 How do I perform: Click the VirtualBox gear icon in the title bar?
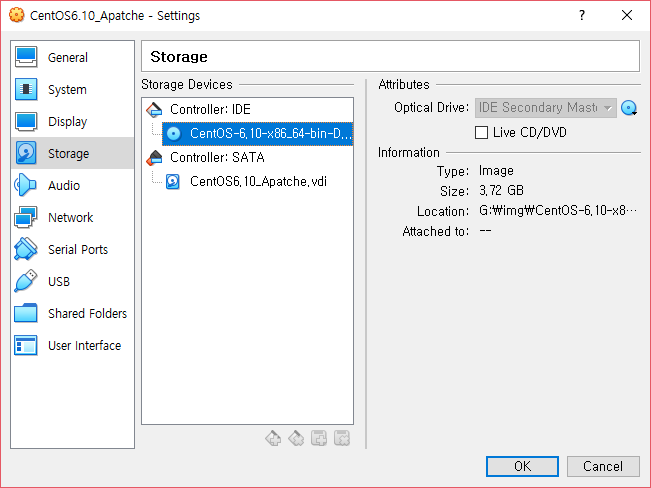pyautogui.click(x=17, y=15)
